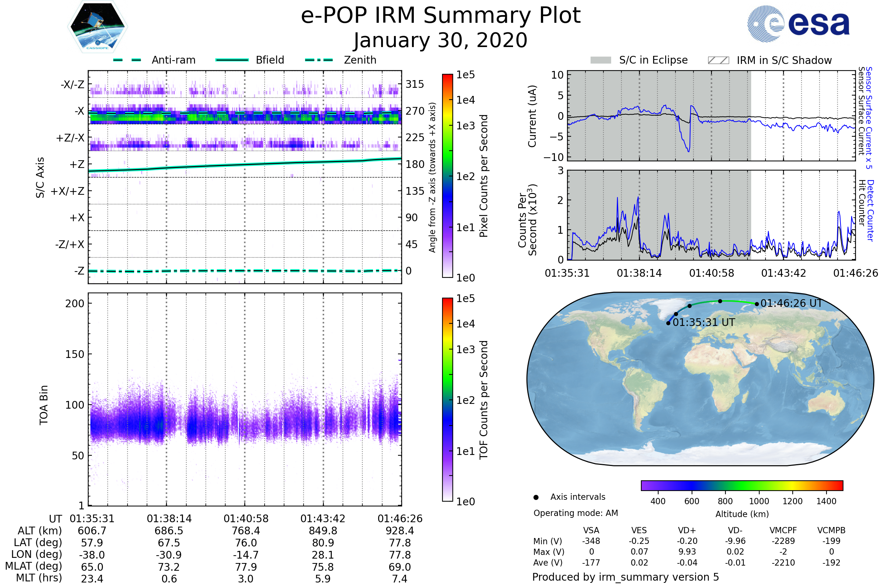Viewport: 882px width, 588px height.
Task: Click the gray S/C in Eclipse legend patch
Action: (x=601, y=60)
